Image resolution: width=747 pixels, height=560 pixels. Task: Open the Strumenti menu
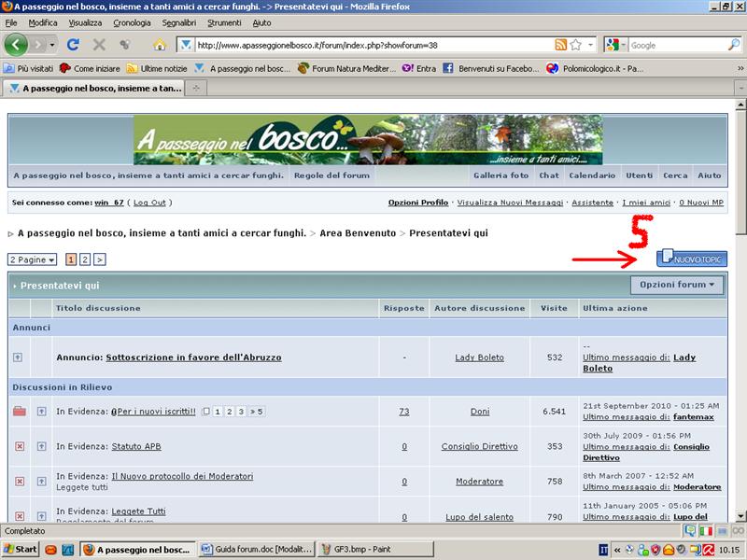[x=223, y=22]
